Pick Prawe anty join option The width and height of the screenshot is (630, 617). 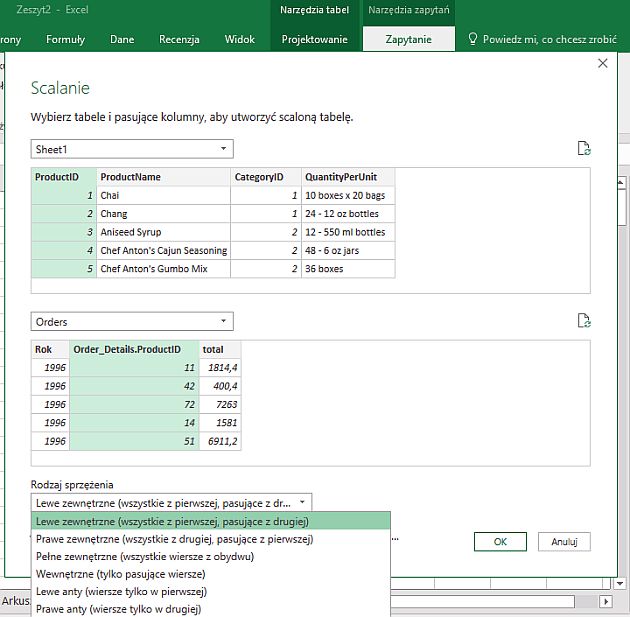click(x=211, y=609)
